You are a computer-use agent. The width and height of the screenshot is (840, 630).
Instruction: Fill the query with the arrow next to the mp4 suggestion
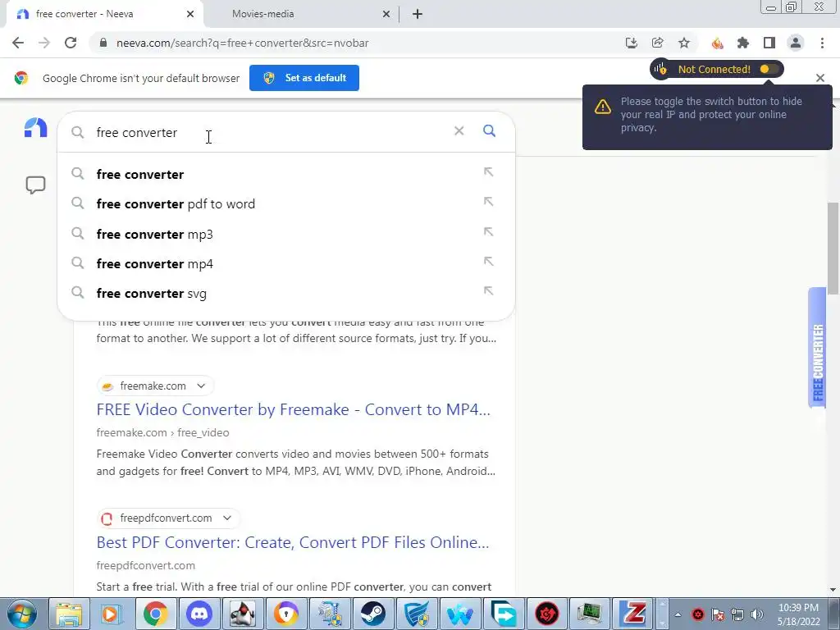pos(488,262)
